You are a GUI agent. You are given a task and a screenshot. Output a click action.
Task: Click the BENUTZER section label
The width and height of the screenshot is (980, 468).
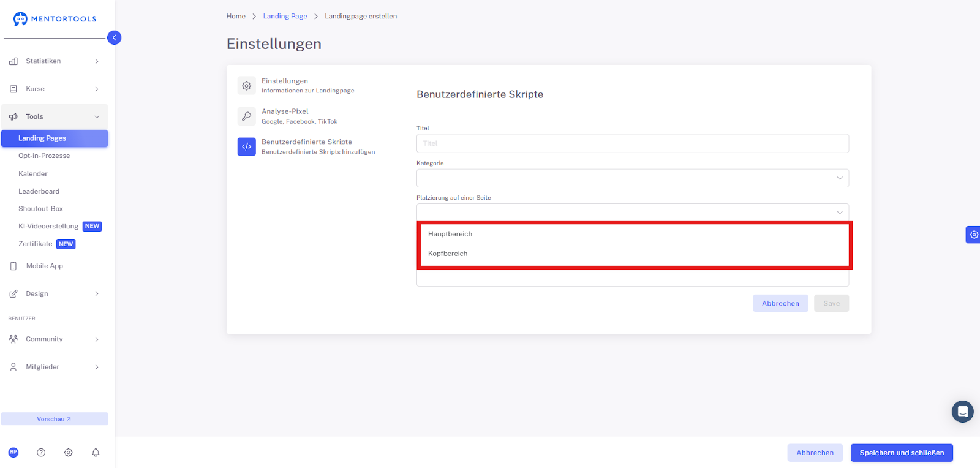point(21,319)
